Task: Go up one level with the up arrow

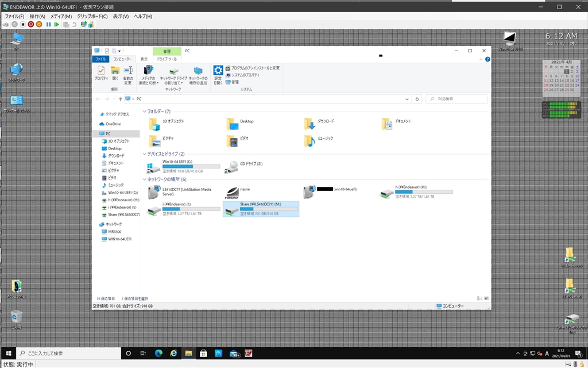Action: [120, 99]
